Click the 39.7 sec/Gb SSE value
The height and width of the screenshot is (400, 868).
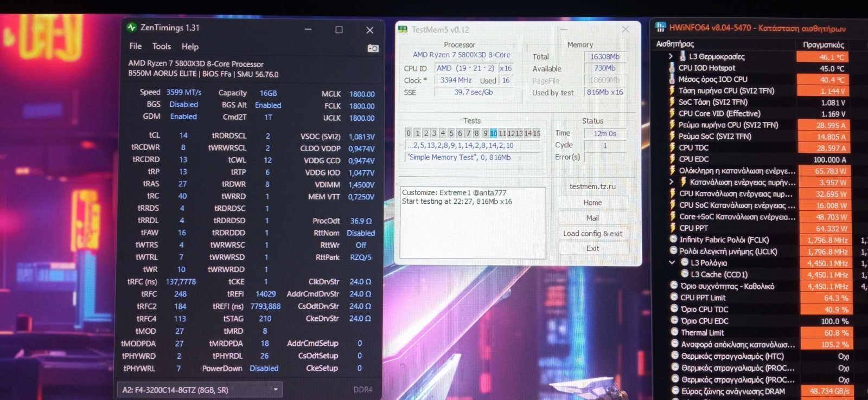(x=474, y=92)
